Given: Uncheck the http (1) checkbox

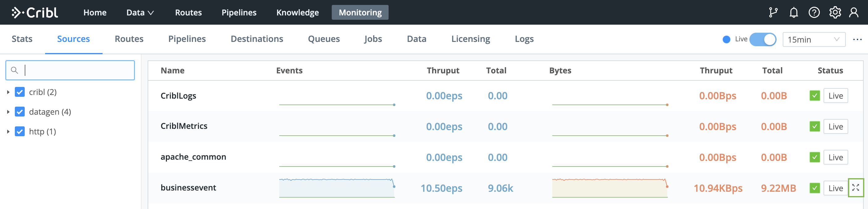Looking at the screenshot, I should click(20, 131).
